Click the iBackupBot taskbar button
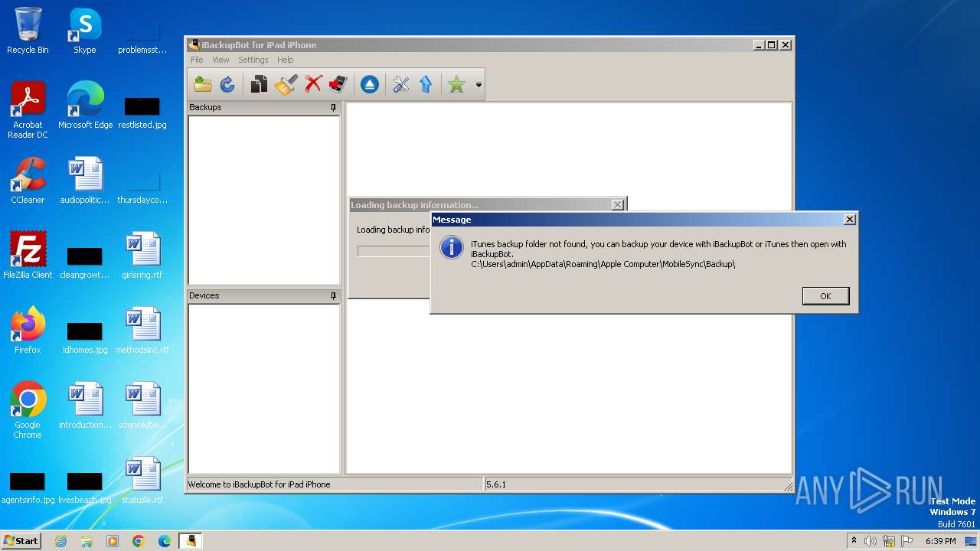This screenshot has height=551, width=980. click(191, 541)
